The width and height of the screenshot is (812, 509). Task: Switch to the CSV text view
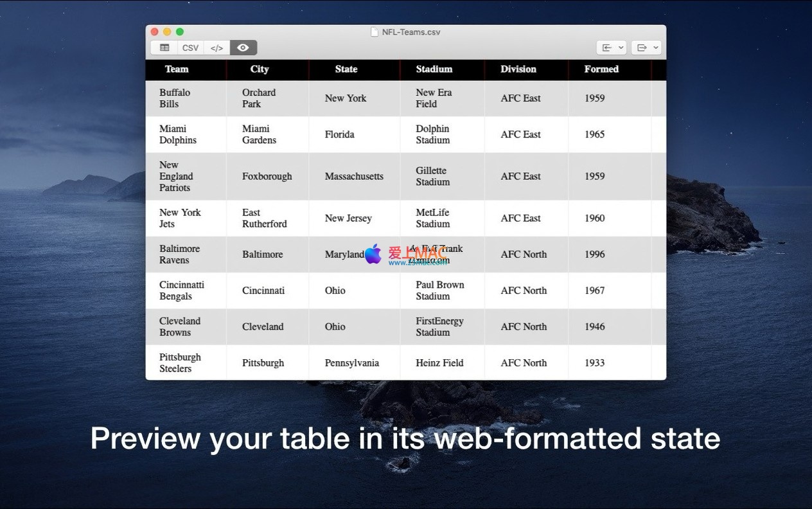coord(190,48)
